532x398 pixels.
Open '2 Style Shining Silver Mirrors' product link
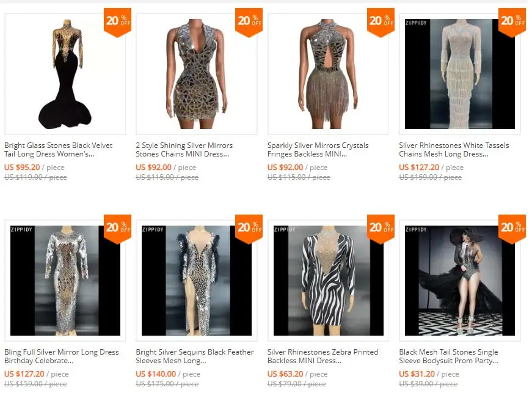pos(184,150)
